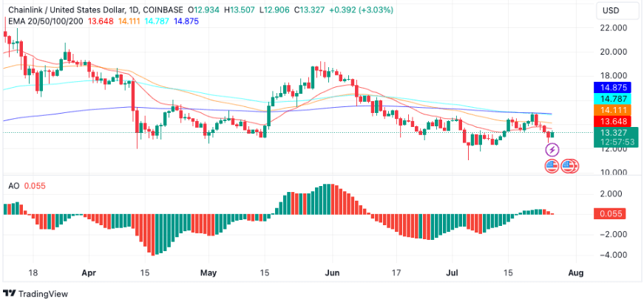Screen dimensions: 644x299
Task: Click the H13.507 high value in header
Action: coord(241,10)
